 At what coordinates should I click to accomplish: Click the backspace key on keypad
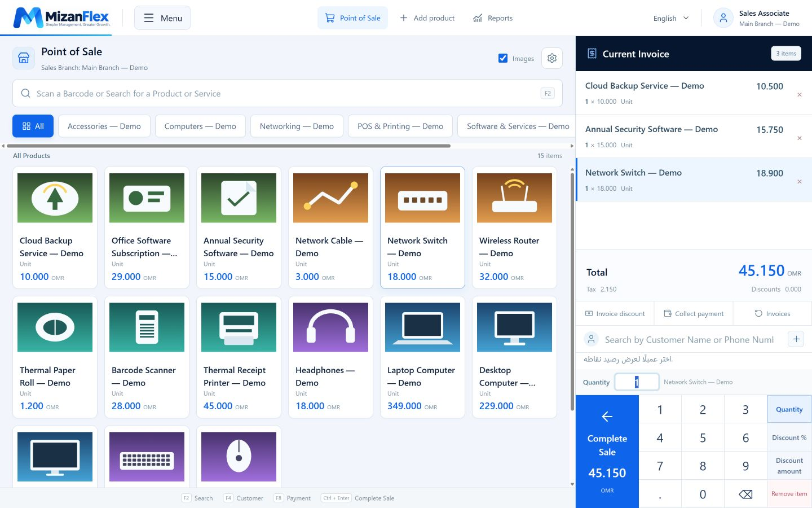point(745,494)
